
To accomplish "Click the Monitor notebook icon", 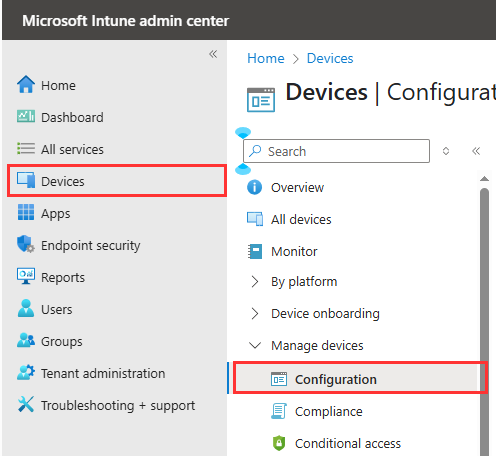I will pyautogui.click(x=255, y=251).
